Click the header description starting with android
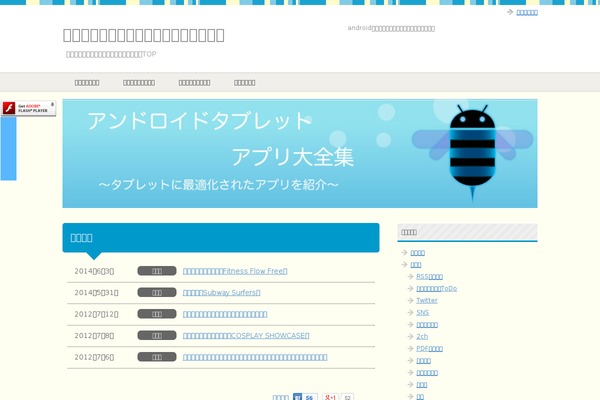The height and width of the screenshot is (400, 600). point(391,28)
